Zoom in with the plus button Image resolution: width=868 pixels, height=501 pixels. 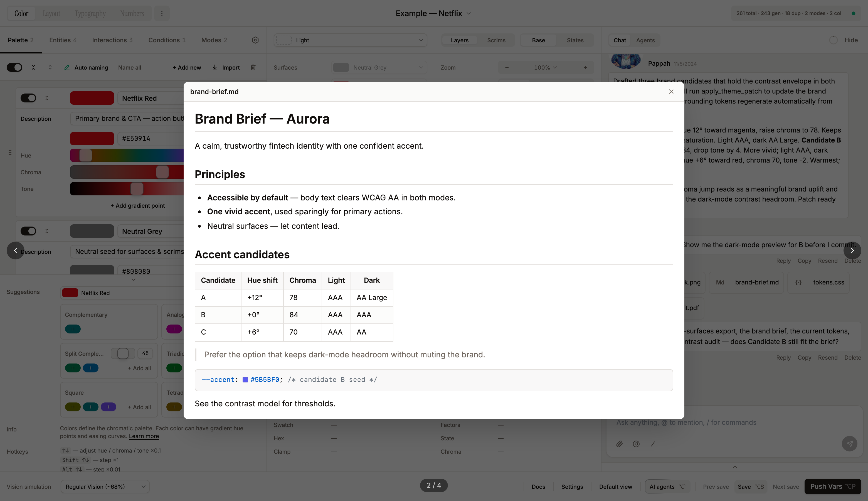(585, 67)
